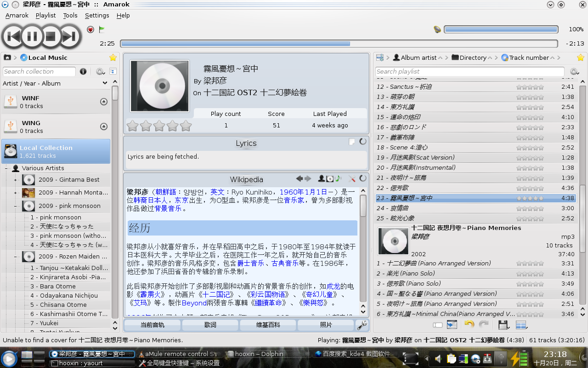This screenshot has height=368, width=588.
Task: Bookmark Local Music view with star icon
Action: click(113, 57)
